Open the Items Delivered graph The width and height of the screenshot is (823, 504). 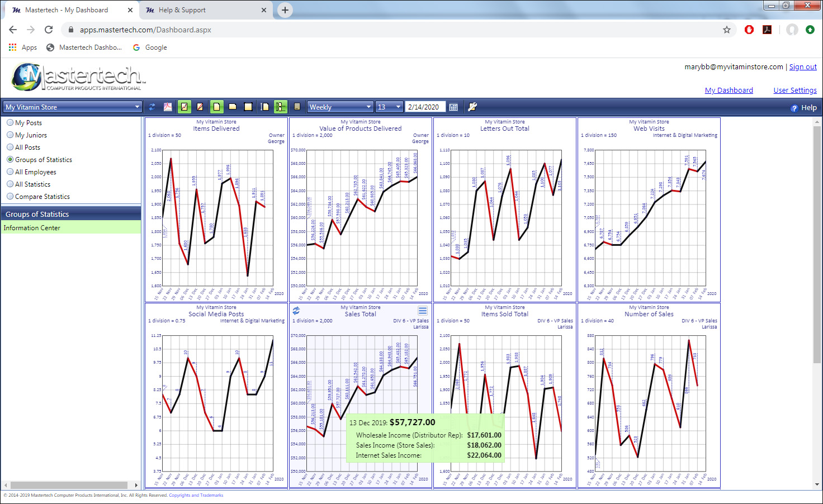(216, 210)
